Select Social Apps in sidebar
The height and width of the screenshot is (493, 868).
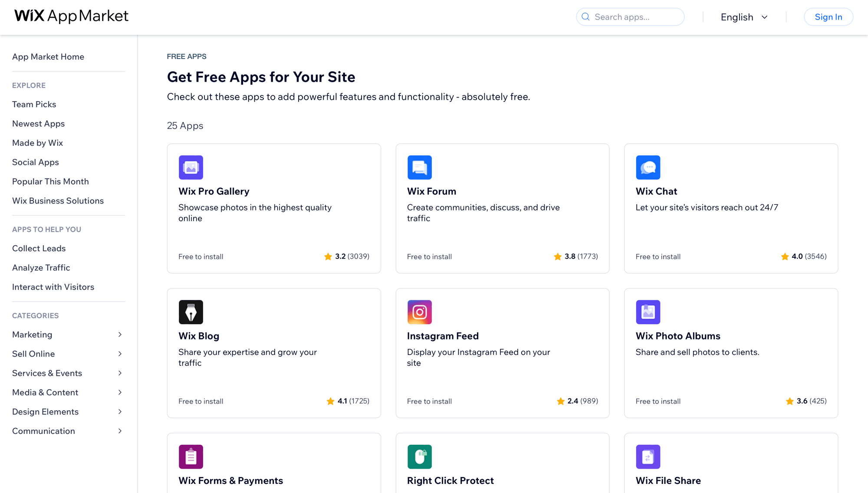pyautogui.click(x=36, y=162)
